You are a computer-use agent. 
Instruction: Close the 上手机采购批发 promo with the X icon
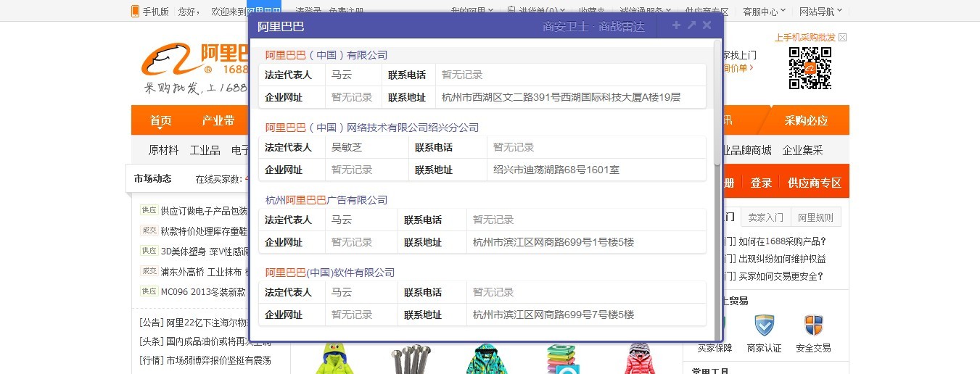pos(842,38)
